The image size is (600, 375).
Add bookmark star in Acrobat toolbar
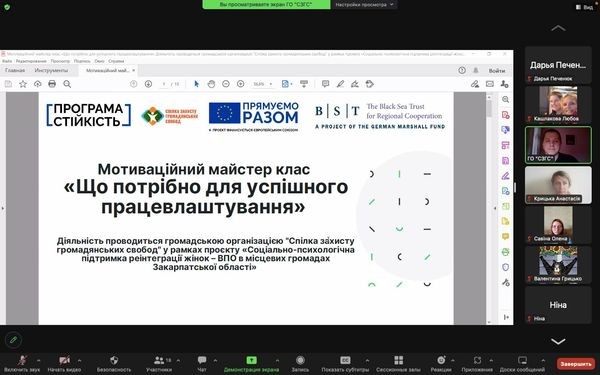click(x=23, y=84)
